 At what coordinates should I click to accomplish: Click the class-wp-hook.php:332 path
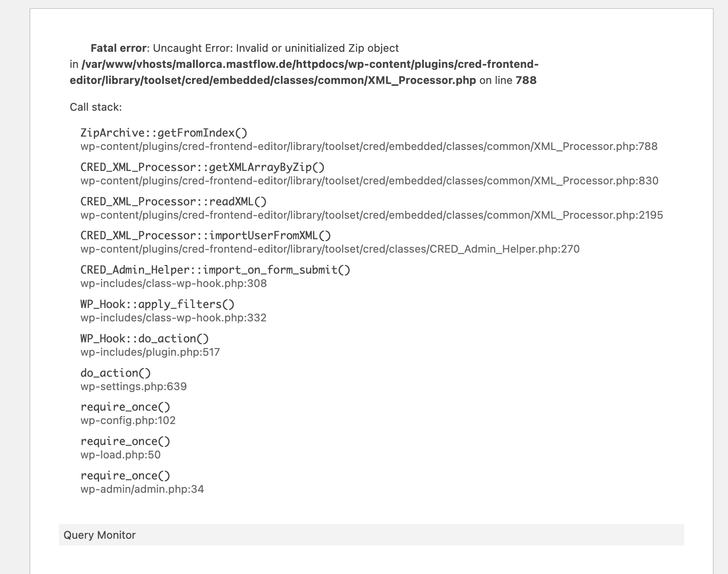point(173,318)
